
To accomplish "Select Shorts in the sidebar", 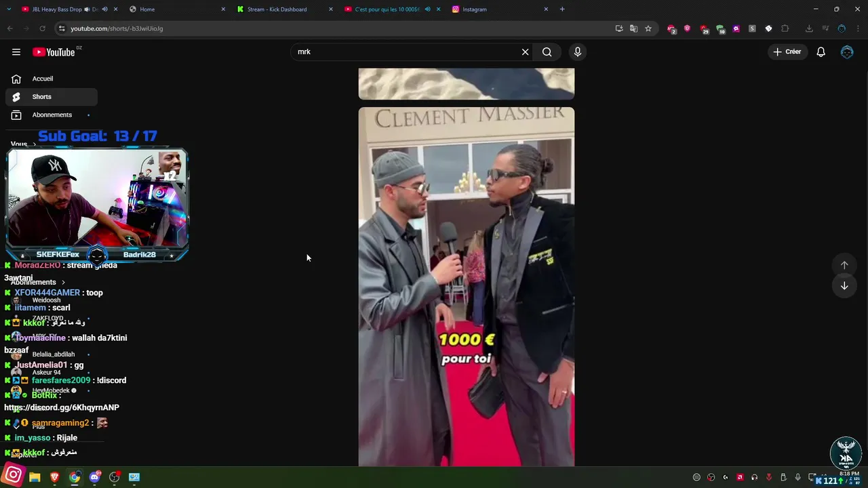I will pyautogui.click(x=52, y=97).
